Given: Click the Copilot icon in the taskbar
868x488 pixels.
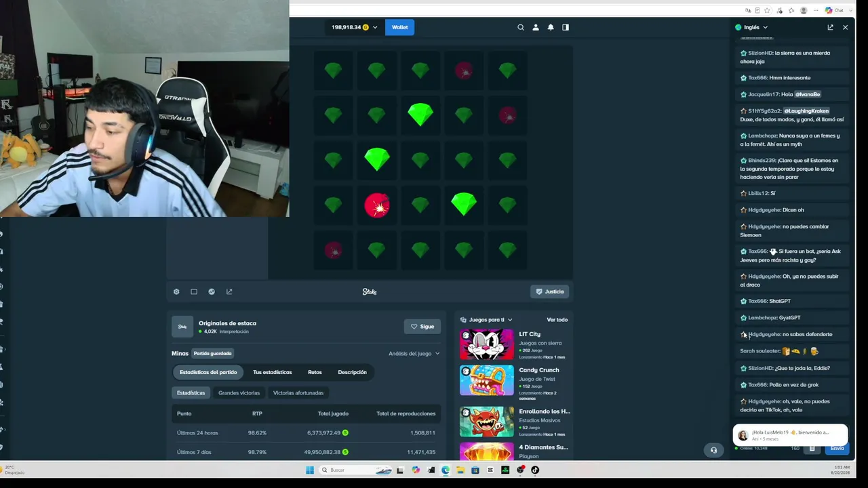Looking at the screenshot, I should 416,470.
